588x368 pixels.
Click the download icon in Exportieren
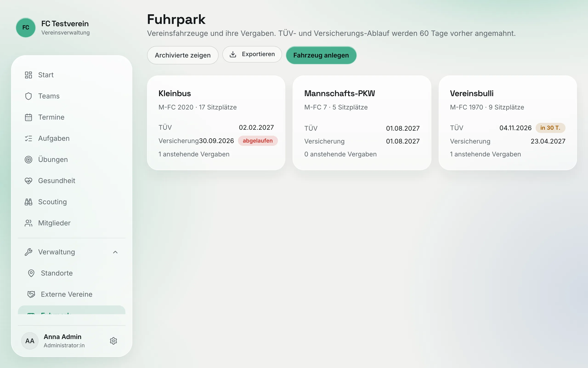coord(233,54)
